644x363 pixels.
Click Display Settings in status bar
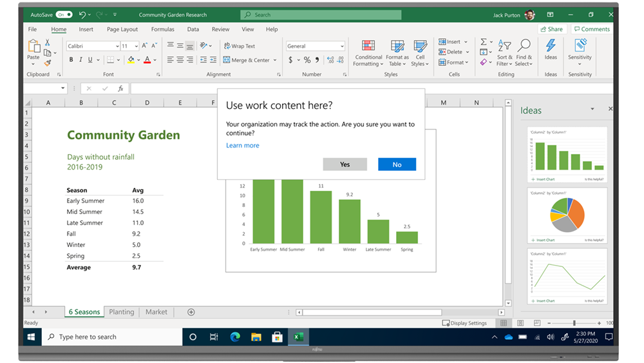(x=464, y=323)
